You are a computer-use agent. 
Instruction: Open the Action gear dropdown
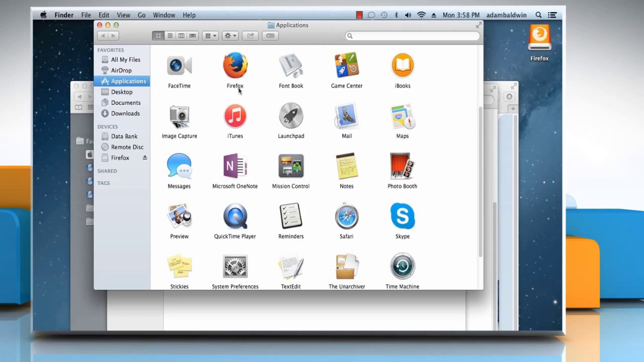point(230,36)
